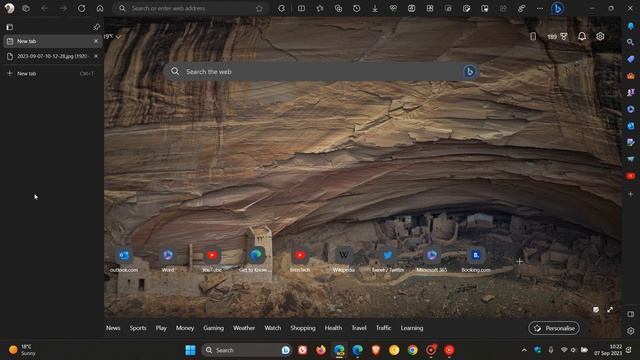Open Bing Chat button in toolbar
The height and width of the screenshot is (360, 640).
558,8
